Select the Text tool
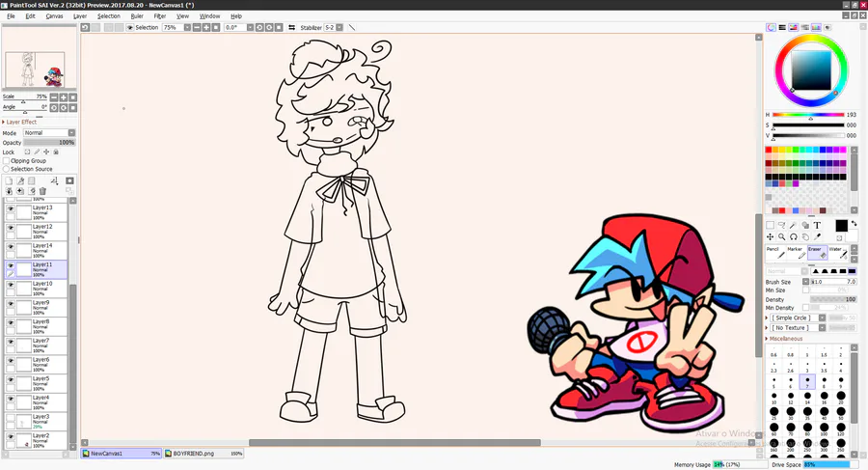Screen dimensions: 868x470 click(817, 225)
